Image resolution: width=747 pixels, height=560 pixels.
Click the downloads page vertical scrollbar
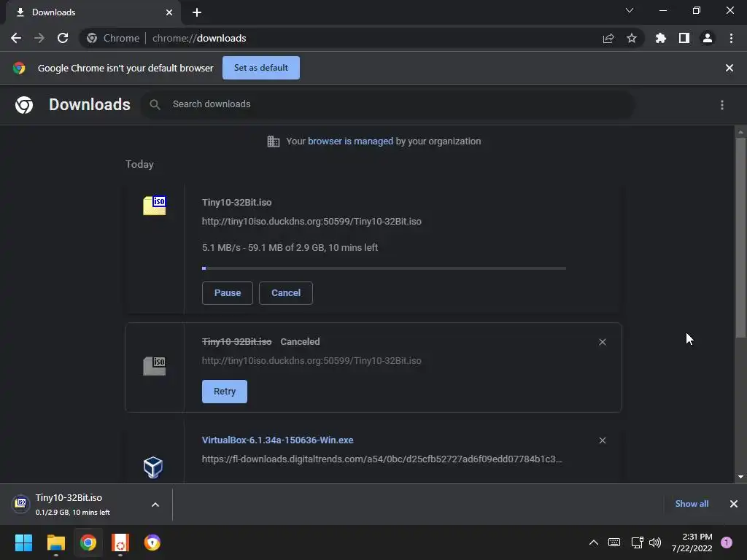click(x=740, y=237)
